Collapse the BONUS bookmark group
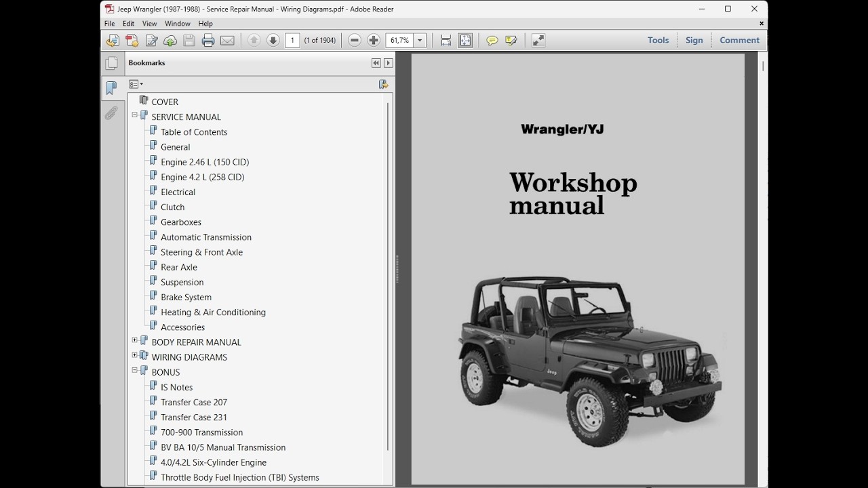The width and height of the screenshot is (868, 488). coord(134,371)
